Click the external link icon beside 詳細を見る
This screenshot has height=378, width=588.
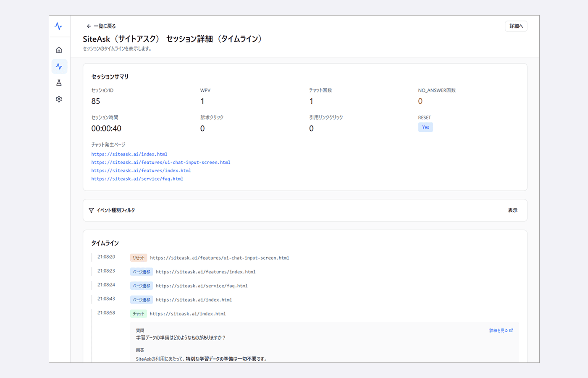point(511,331)
